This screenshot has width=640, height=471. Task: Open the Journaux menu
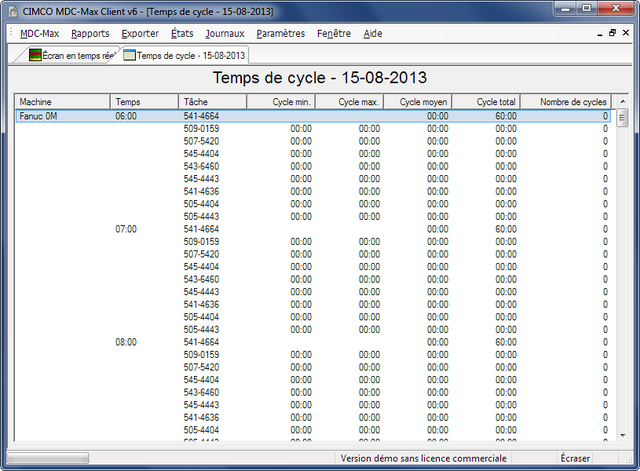point(225,33)
